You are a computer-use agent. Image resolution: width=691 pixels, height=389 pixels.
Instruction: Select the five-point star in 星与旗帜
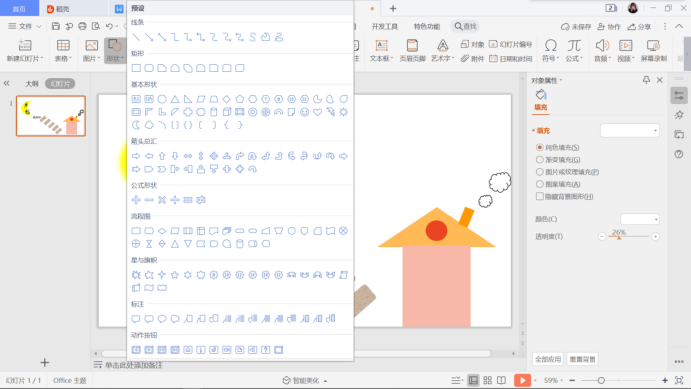(175, 275)
